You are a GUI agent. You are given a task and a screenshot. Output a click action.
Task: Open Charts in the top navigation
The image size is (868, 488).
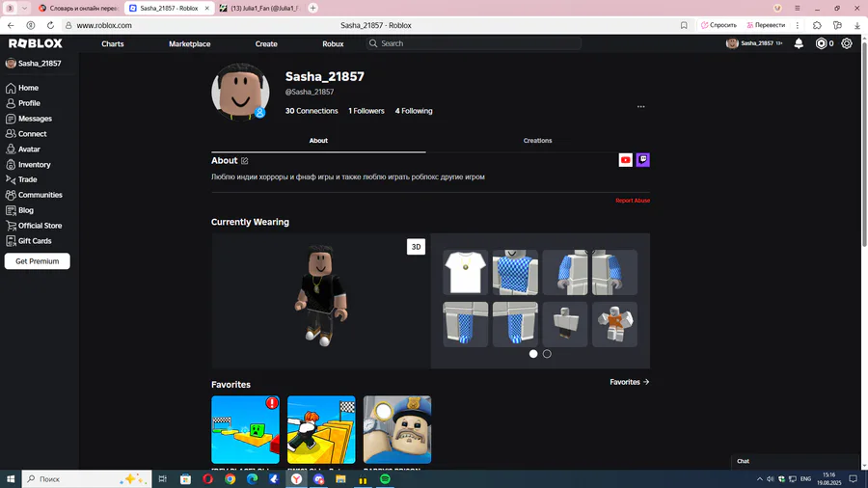[113, 43]
